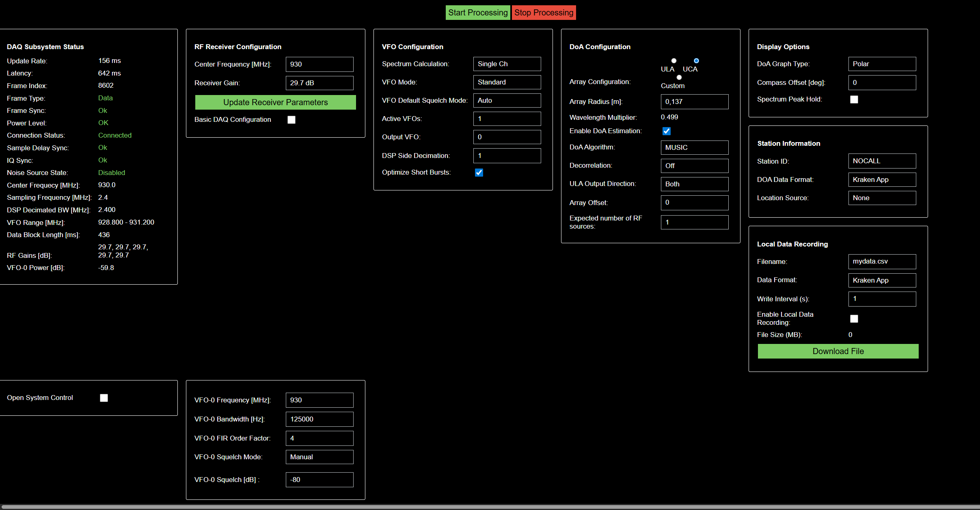This screenshot has height=510, width=980.
Task: Click the horizontal scrollbar at bottom
Action: coord(487,507)
